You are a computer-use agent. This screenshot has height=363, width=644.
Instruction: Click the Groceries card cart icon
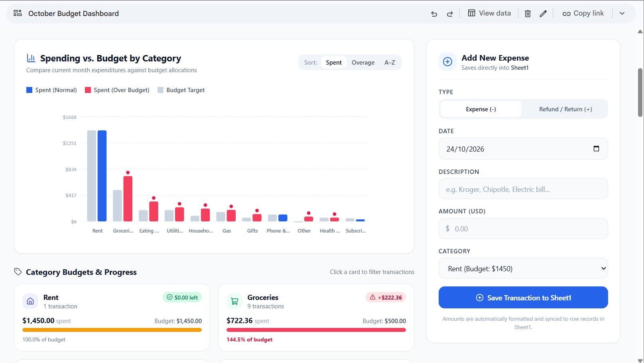tap(234, 302)
